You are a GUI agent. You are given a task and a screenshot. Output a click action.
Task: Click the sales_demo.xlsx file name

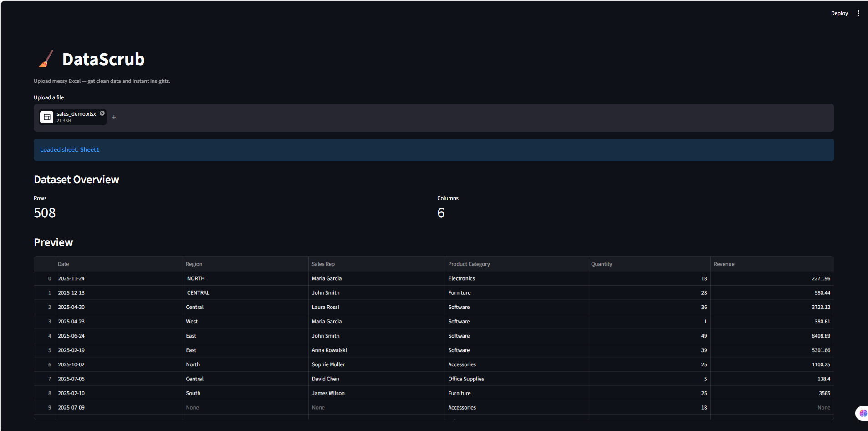76,114
